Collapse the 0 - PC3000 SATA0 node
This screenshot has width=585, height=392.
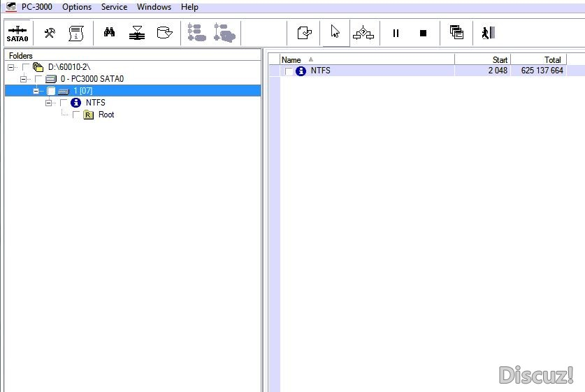tap(23, 79)
